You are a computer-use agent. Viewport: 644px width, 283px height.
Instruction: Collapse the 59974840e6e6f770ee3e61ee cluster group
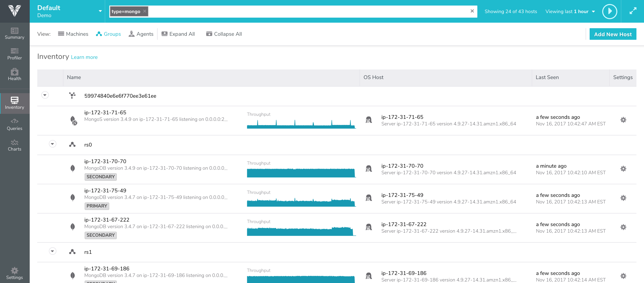pos(45,95)
